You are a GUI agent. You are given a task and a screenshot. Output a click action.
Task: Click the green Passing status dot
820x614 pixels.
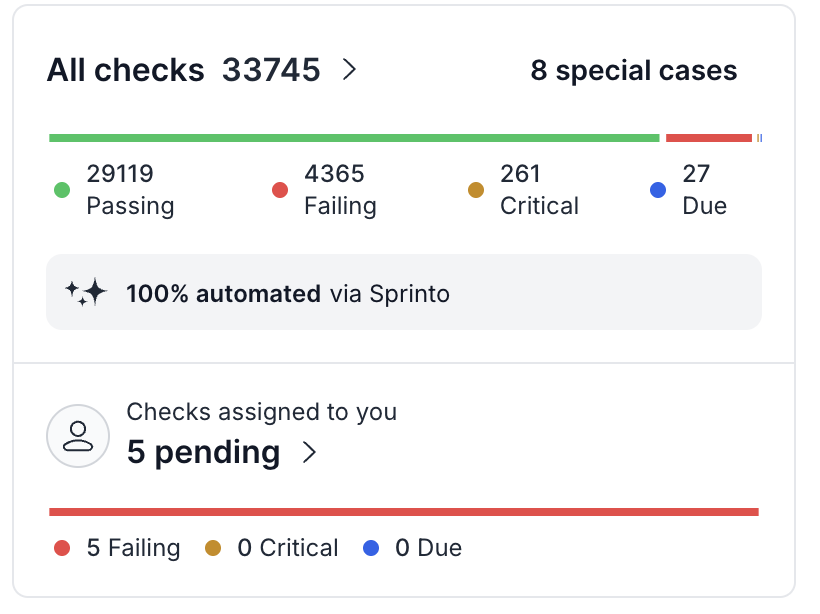[x=62, y=190]
